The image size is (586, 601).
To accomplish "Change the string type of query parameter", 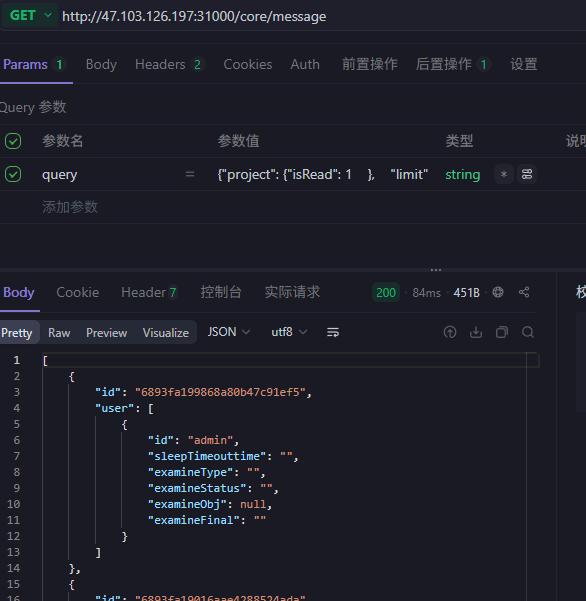I will tap(463, 175).
